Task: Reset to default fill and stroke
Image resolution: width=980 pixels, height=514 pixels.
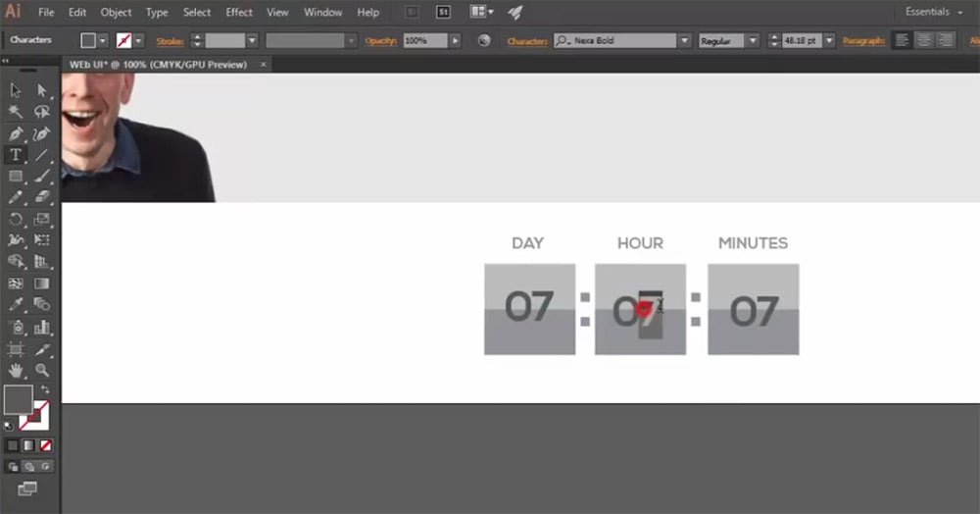Action: 8,427
